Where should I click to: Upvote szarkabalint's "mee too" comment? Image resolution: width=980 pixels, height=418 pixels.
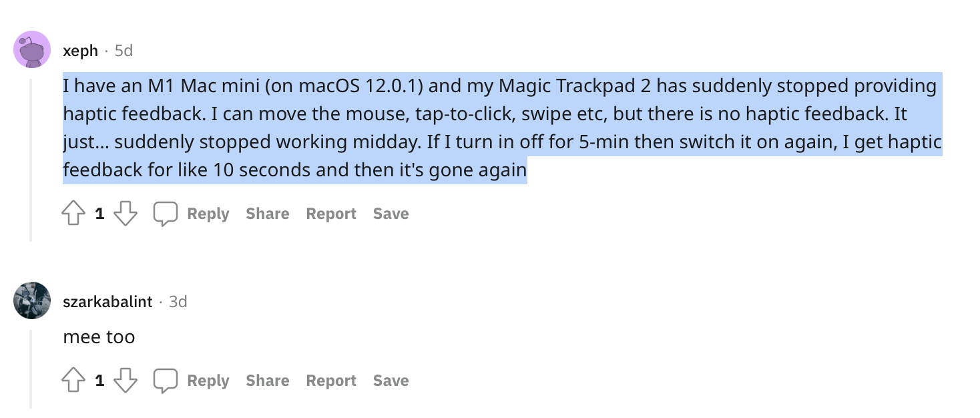(x=73, y=381)
